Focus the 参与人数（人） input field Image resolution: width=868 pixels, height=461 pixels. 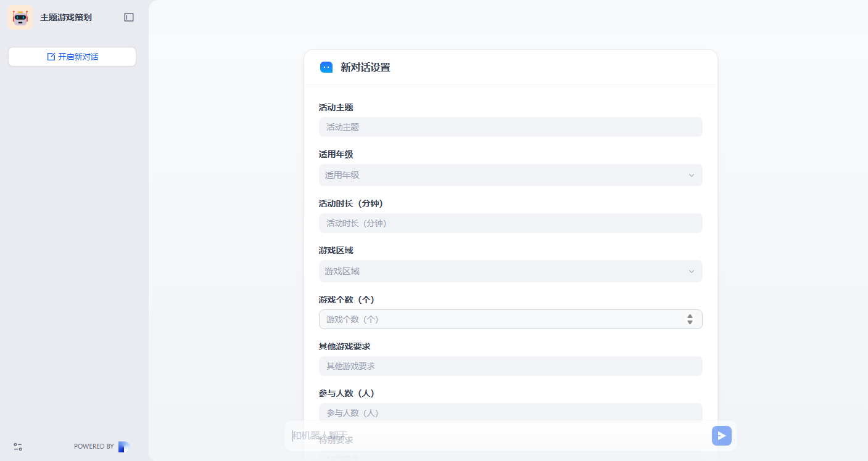pos(510,412)
